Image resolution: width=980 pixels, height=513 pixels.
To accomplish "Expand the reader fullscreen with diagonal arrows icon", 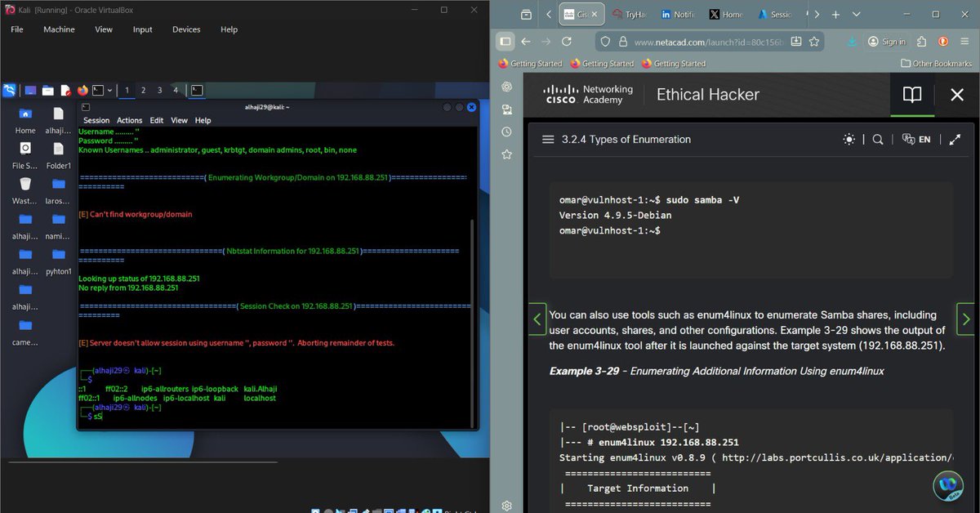I will (x=955, y=139).
